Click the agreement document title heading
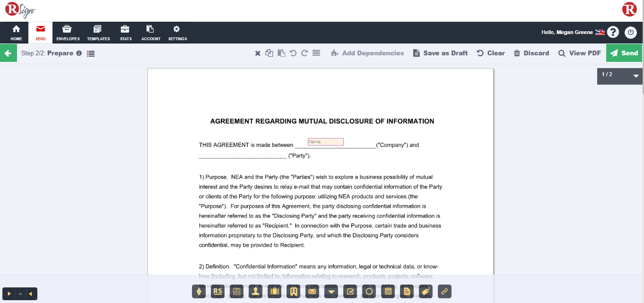The height and width of the screenshot is (303, 644). 322,121
